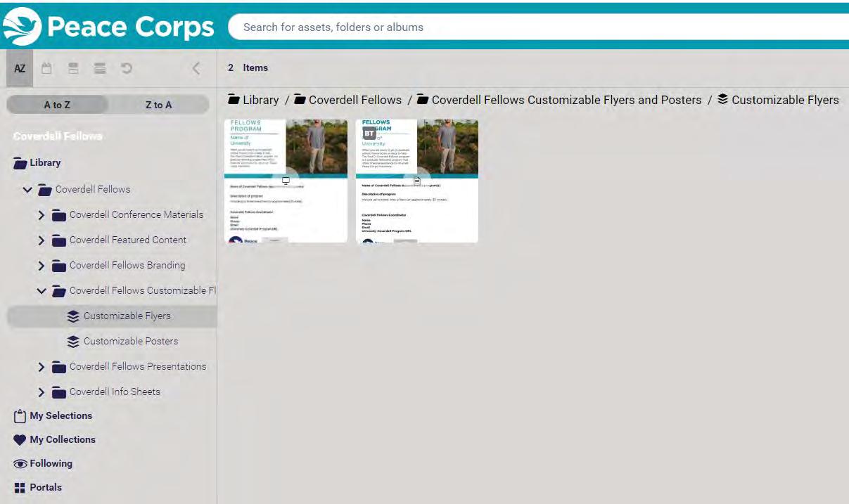Image resolution: width=849 pixels, height=504 pixels.
Task: Click folder icon of Coverdell Fellows Branding
Action: (x=59, y=266)
